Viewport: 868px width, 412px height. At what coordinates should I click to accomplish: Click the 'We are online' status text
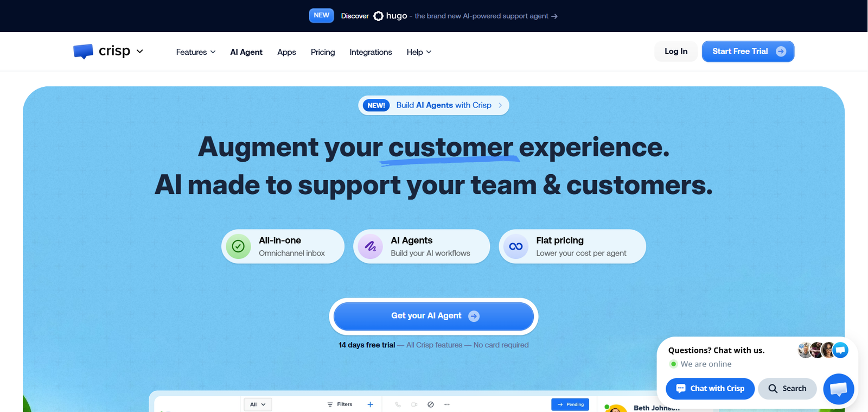click(706, 364)
